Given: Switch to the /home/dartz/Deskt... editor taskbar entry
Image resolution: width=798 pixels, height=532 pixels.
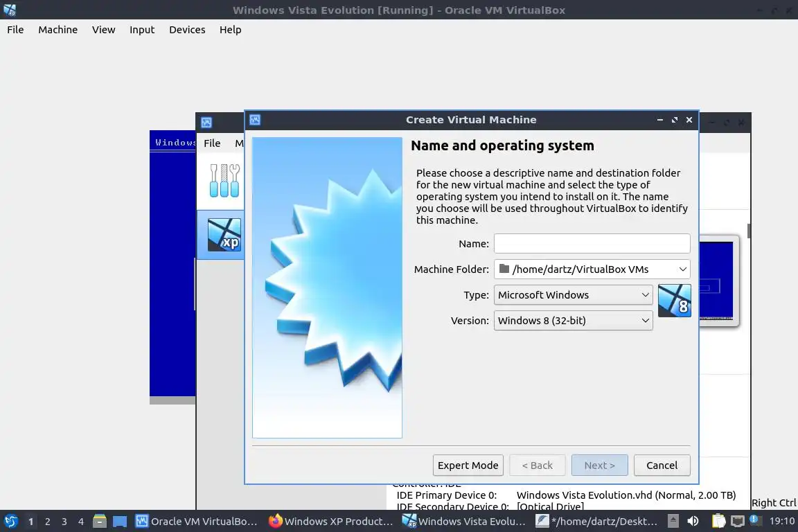Looking at the screenshot, I should [x=597, y=522].
